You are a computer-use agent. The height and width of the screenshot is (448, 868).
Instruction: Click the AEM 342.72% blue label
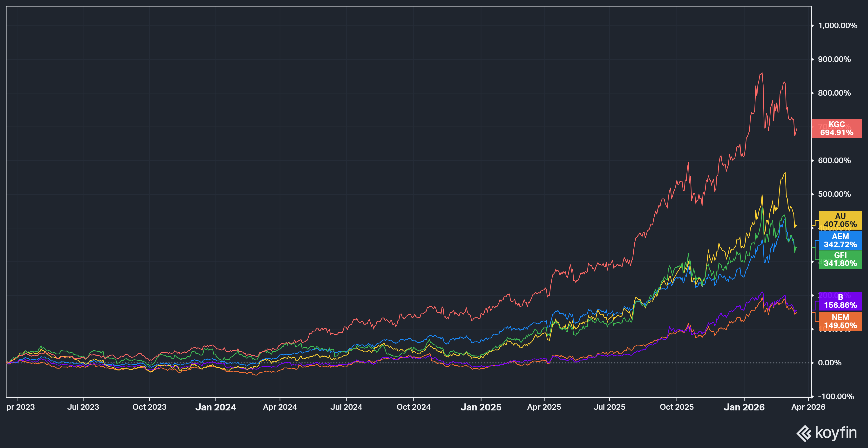coord(840,240)
